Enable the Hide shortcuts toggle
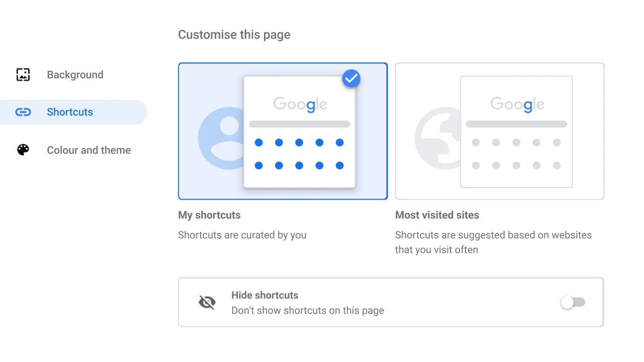Screen dimensions: 644x362 (x=573, y=302)
